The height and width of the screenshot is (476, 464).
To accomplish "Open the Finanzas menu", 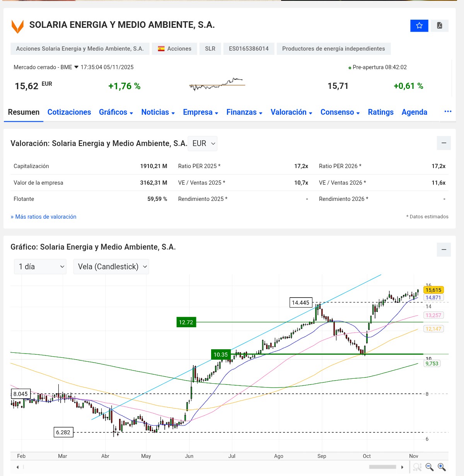I will click(x=244, y=112).
